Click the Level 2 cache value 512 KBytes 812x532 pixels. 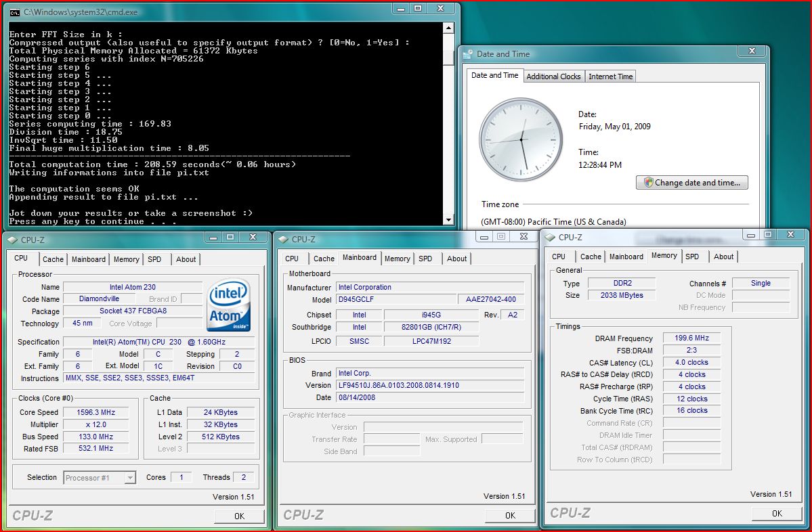pos(221,437)
